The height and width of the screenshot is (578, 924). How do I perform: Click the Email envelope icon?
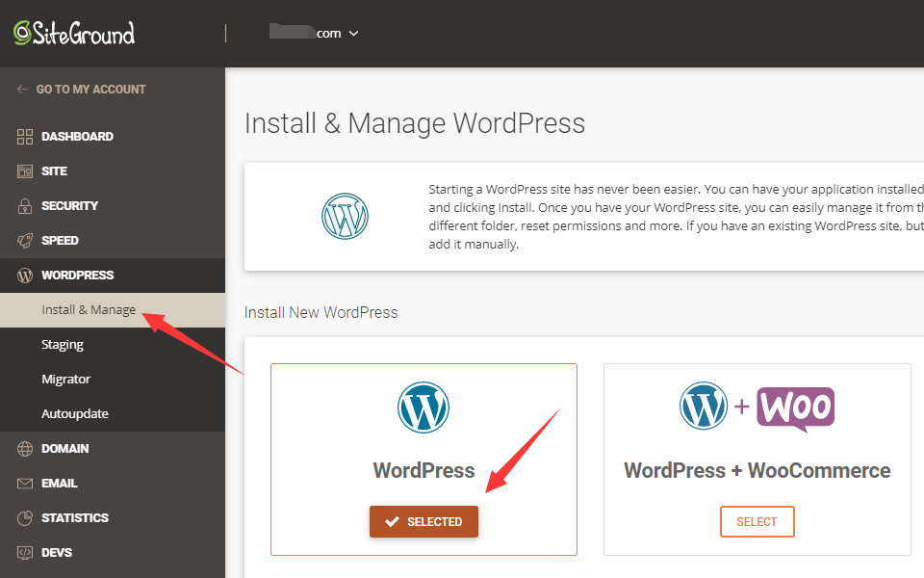[x=23, y=483]
